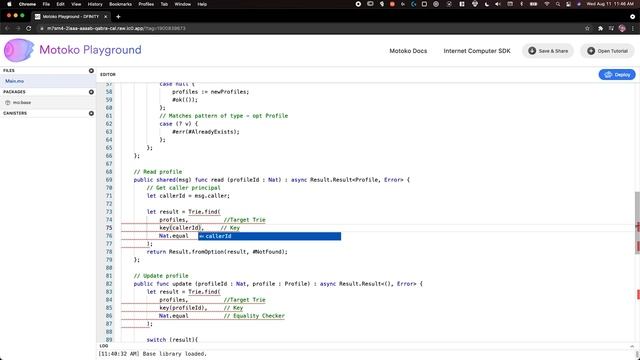Add a canister in CANISTERS panel
The width and height of the screenshot is (640, 360).
[x=91, y=113]
